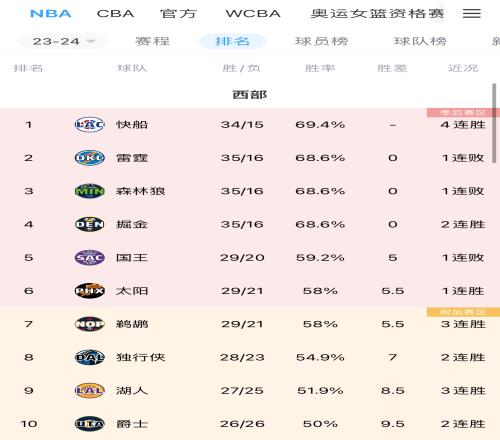Click the orange play-in zone label
This screenshot has height=440, width=500.
(x=463, y=312)
